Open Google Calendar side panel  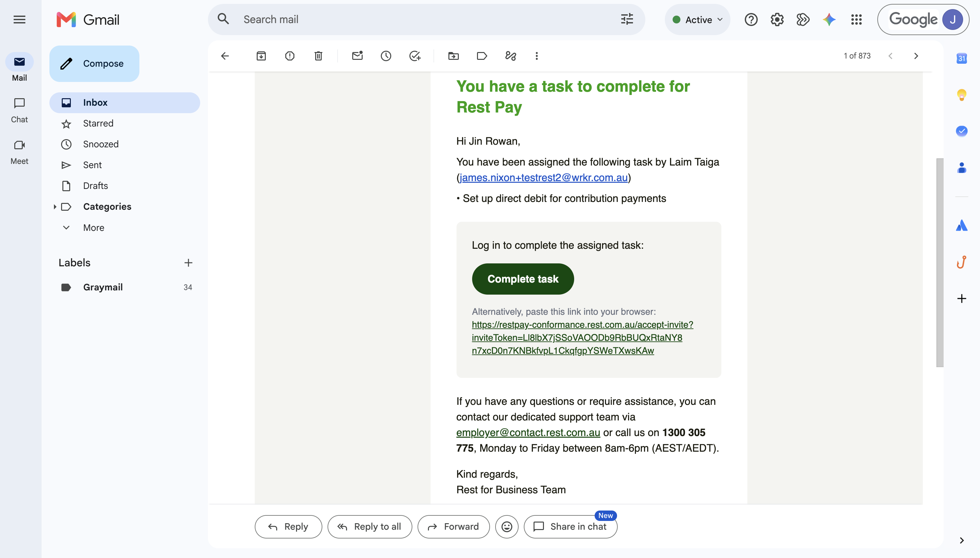[961, 58]
